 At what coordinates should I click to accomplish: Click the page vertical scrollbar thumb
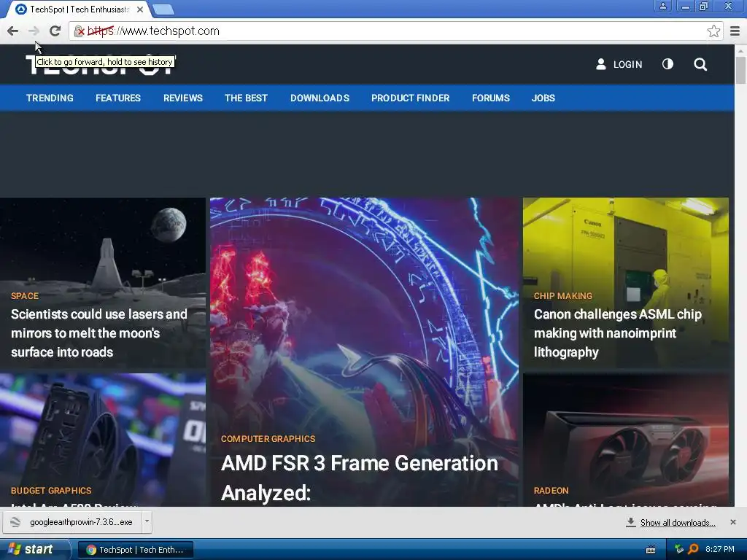[x=741, y=71]
